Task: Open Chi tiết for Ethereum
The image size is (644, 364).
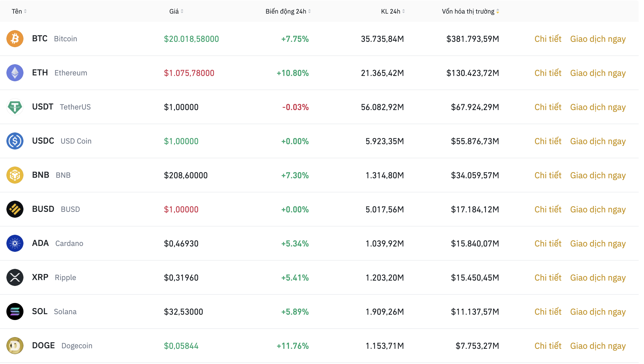Action: point(548,73)
